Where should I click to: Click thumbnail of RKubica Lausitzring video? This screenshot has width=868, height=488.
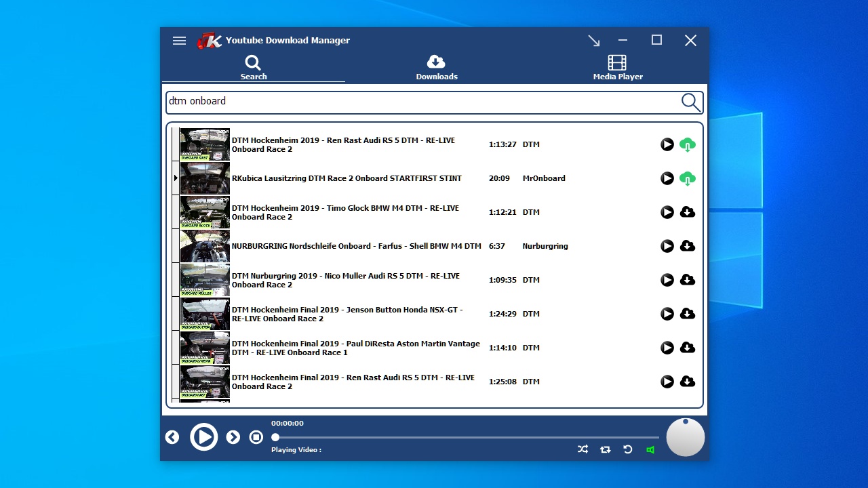point(205,178)
